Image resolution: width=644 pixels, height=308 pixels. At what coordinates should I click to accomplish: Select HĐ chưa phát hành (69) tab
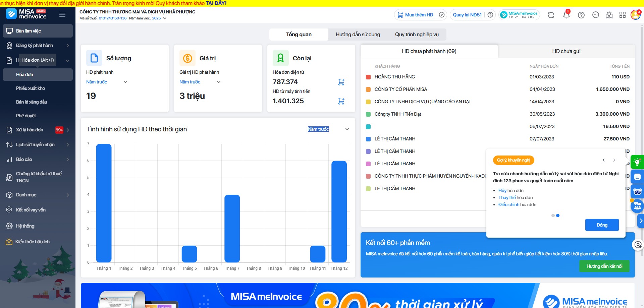pos(429,51)
